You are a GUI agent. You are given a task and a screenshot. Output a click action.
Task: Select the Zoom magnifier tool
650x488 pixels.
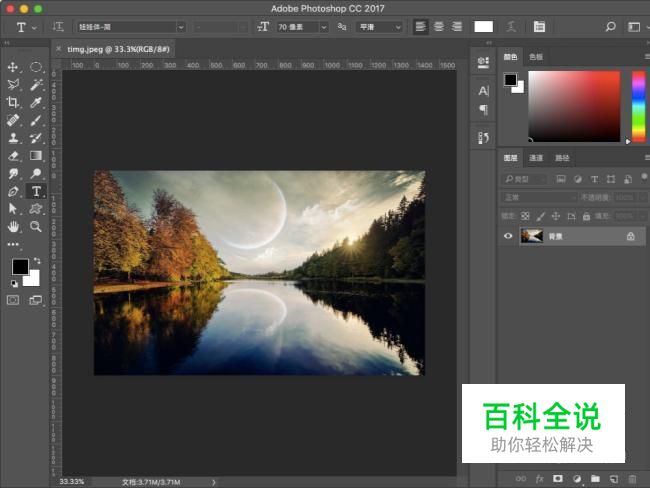pos(36,226)
